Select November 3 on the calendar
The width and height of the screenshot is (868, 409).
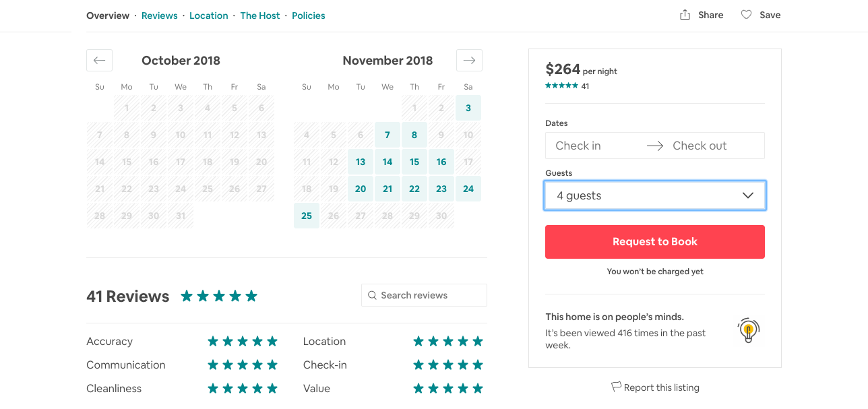468,108
